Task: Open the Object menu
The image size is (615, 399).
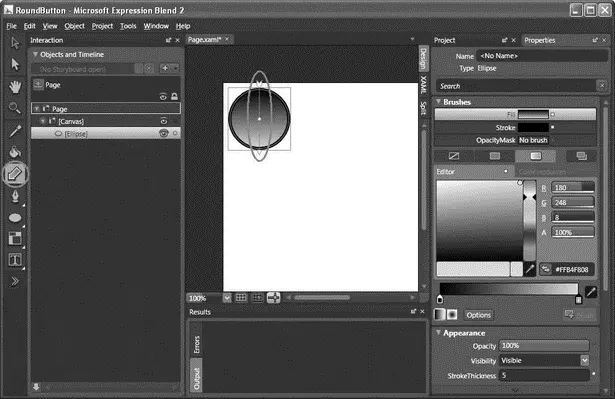Action: [x=75, y=26]
